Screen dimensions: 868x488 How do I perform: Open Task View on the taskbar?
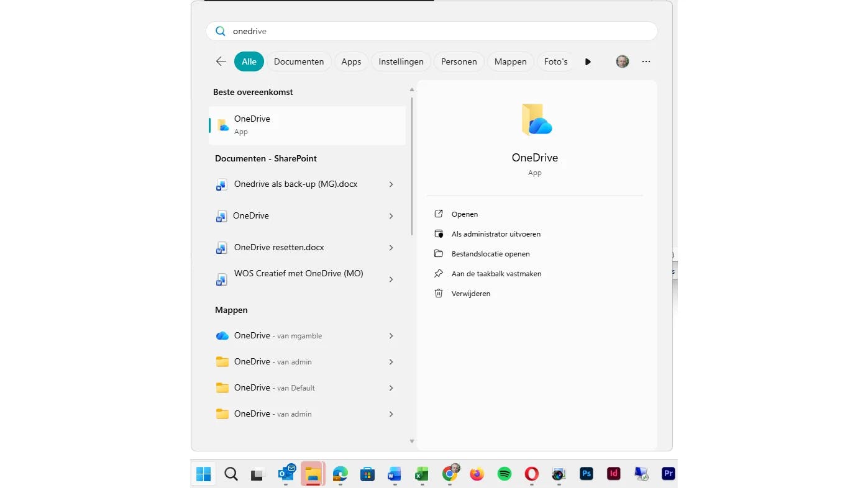pyautogui.click(x=258, y=474)
